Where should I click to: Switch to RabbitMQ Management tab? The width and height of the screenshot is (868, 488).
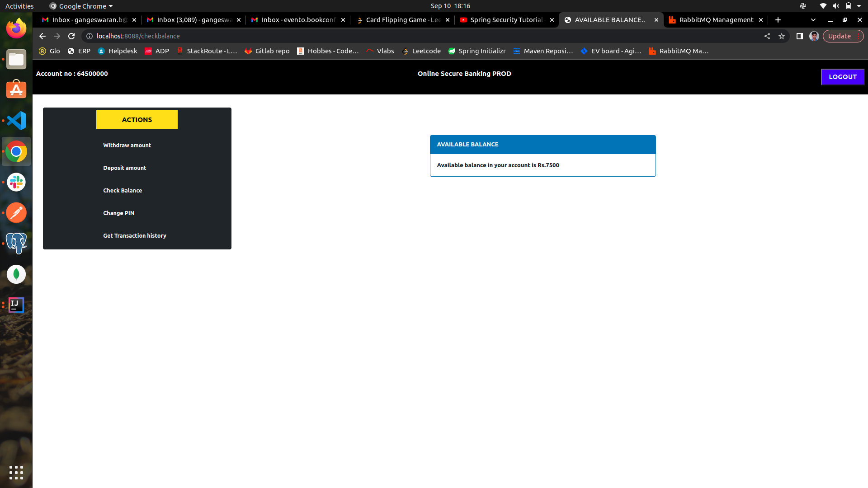pos(715,20)
